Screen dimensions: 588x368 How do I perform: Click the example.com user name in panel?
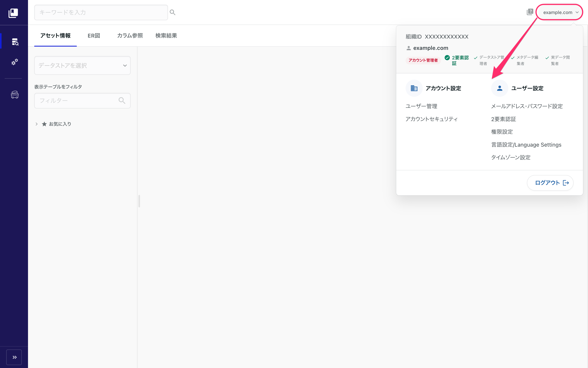[x=430, y=48]
